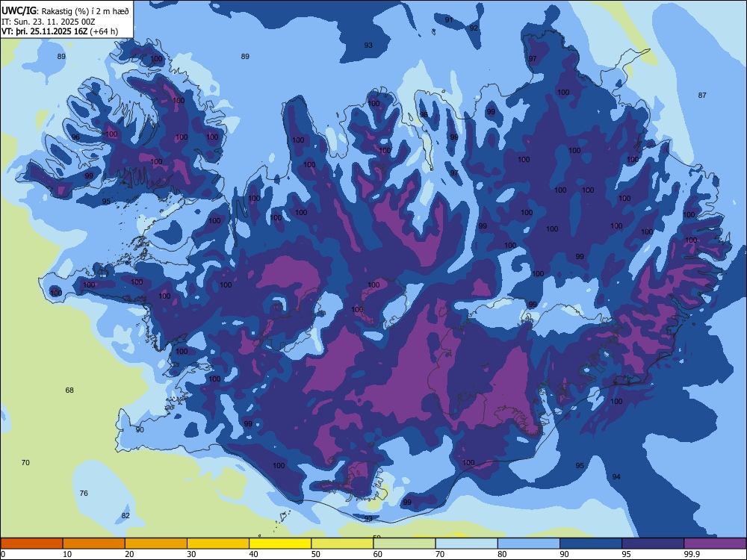The image size is (747, 560).
Task: Select the map value 96 in the Westfjords
Action: click(75, 137)
